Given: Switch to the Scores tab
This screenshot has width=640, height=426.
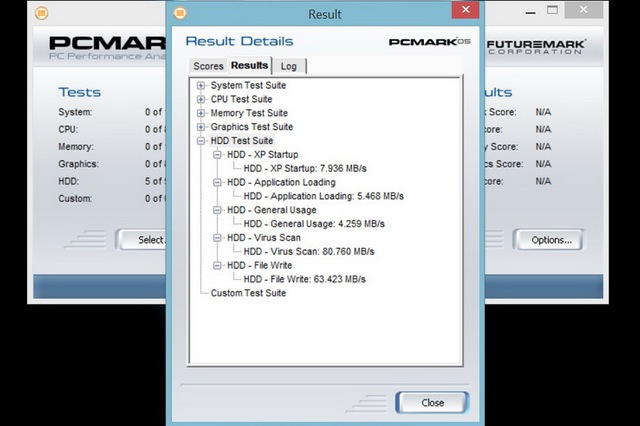Looking at the screenshot, I should [208, 66].
